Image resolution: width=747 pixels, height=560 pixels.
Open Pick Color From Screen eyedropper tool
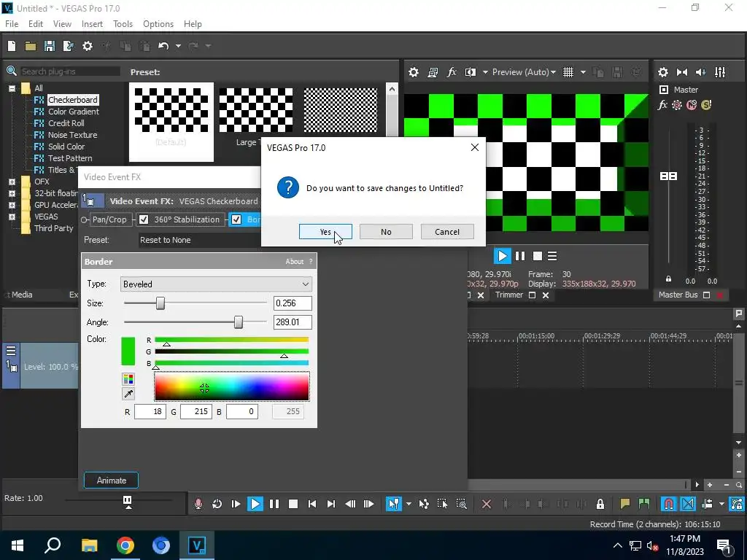click(128, 394)
